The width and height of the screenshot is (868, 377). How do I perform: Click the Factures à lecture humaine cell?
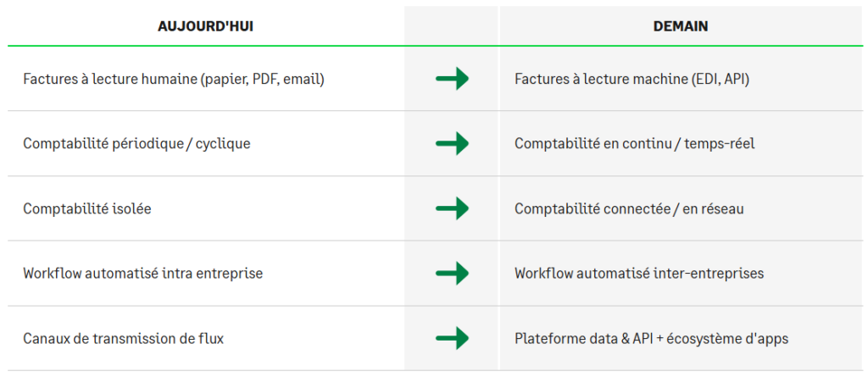click(x=174, y=80)
